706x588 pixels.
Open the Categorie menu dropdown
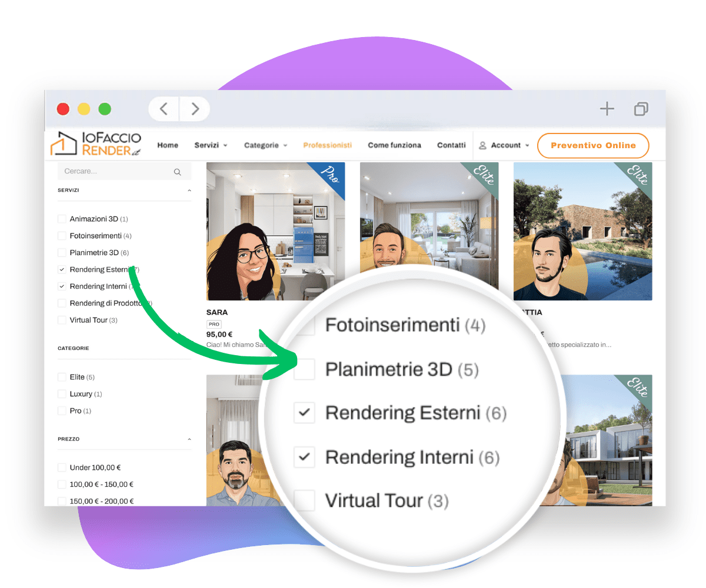[265, 145]
